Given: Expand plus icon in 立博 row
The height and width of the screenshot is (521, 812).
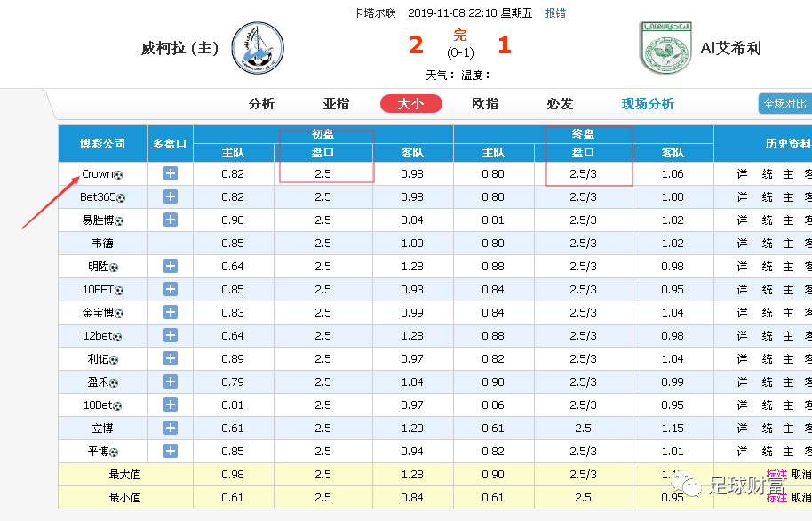Looking at the screenshot, I should tap(171, 428).
